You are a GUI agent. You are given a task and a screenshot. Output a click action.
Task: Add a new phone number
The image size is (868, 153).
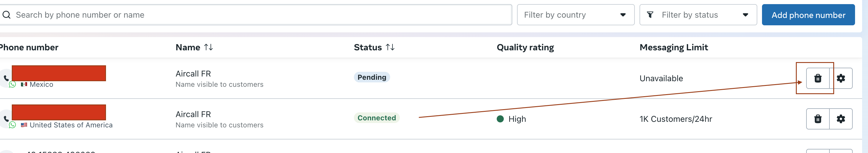808,15
